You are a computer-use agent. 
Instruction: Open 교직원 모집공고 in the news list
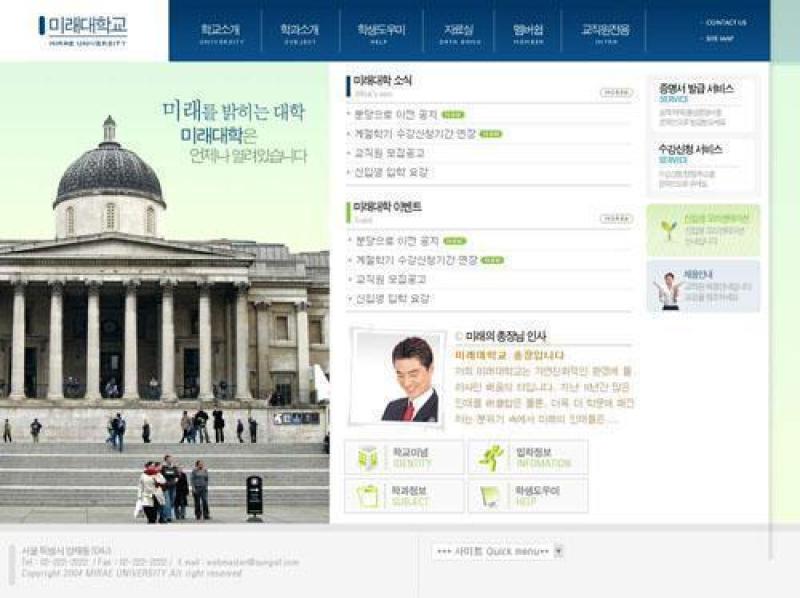click(390, 153)
